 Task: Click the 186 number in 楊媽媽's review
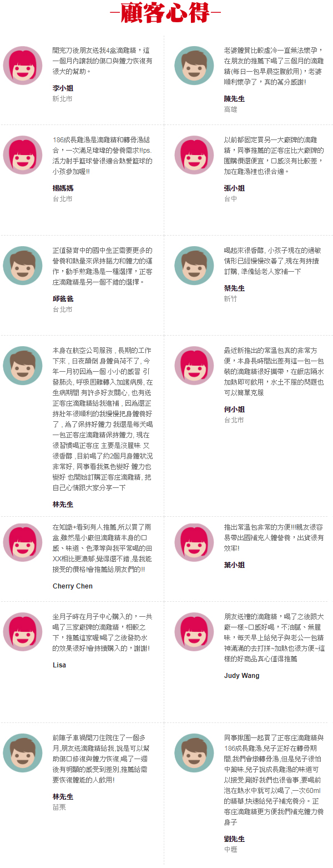click(58, 140)
